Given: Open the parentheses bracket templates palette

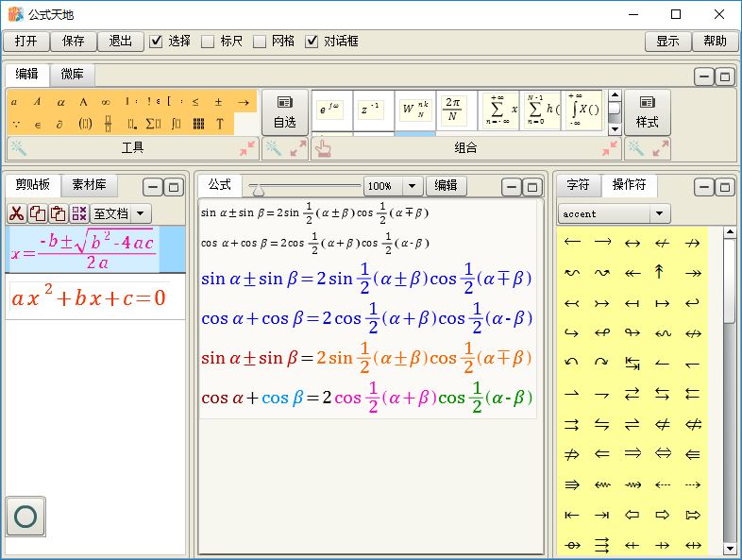Looking at the screenshot, I should 85,124.
